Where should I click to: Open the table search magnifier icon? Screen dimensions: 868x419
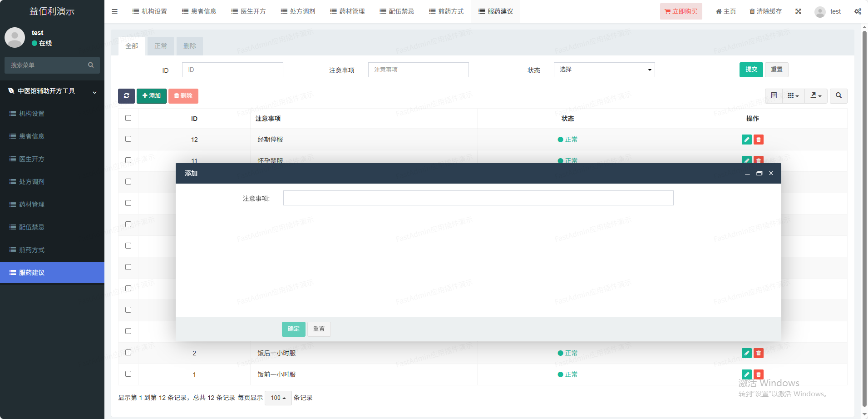click(838, 96)
